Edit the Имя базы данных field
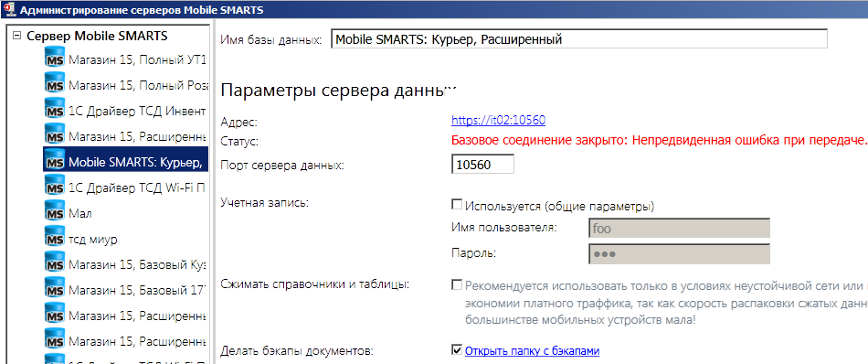The width and height of the screenshot is (868, 364). 578,39
